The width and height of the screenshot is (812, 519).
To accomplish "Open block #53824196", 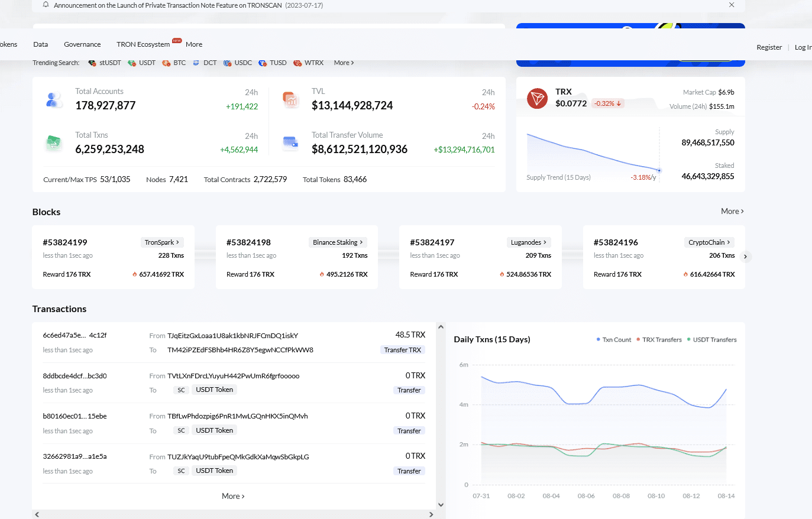I will pos(616,242).
